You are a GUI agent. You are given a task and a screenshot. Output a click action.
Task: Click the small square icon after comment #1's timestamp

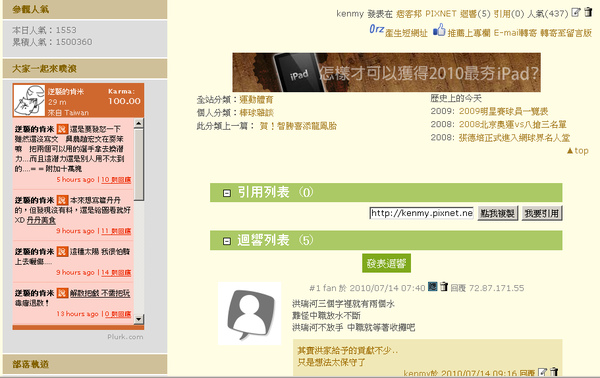tap(432, 286)
